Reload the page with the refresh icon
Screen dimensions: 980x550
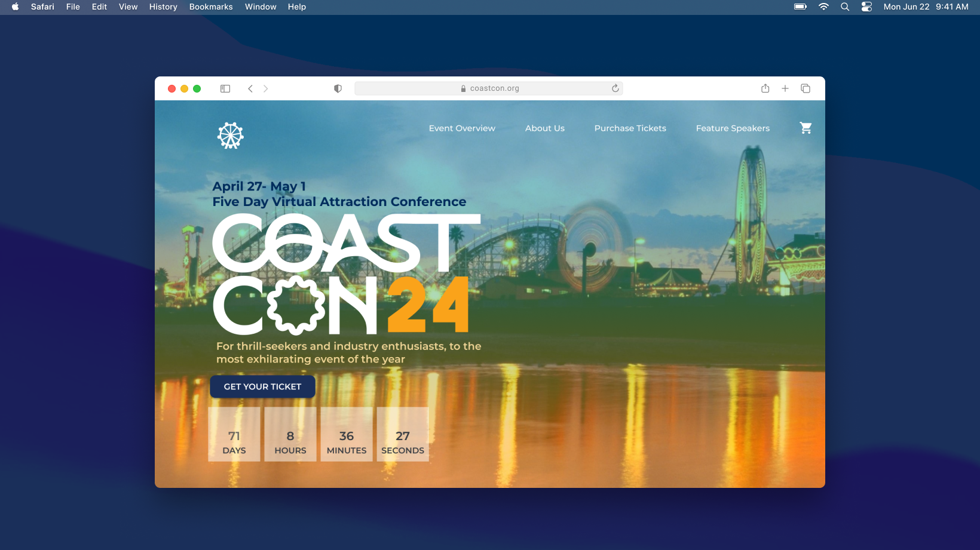click(x=615, y=88)
